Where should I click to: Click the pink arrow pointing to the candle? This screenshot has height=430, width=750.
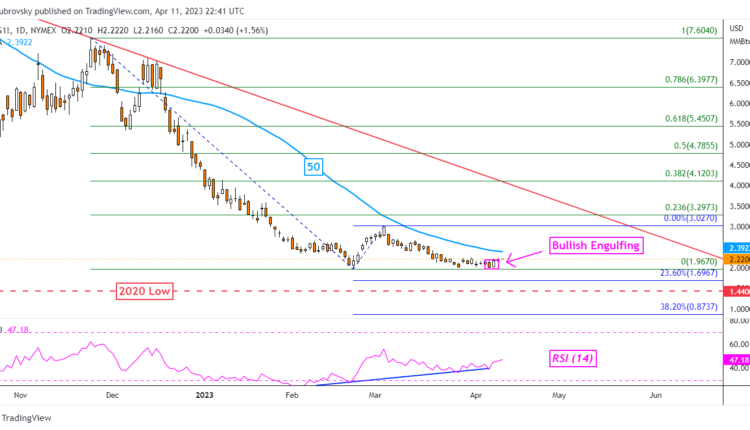point(522,261)
